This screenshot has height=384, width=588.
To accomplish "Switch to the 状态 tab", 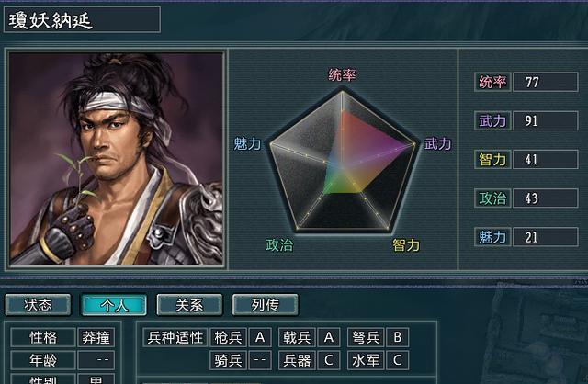I will 39,305.
